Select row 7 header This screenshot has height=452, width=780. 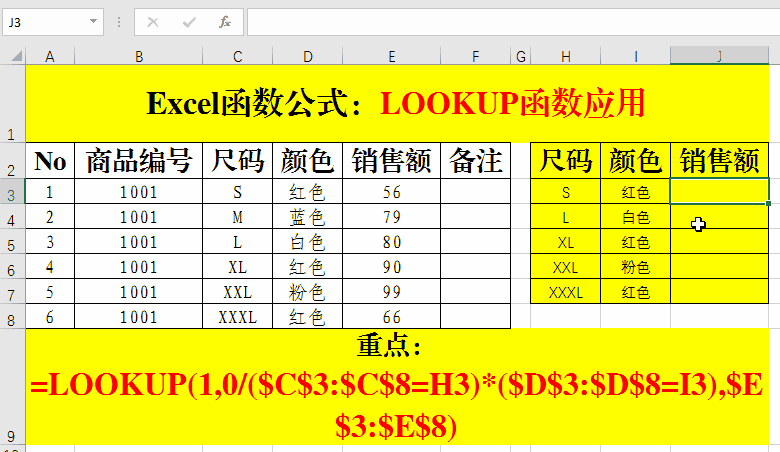(12, 291)
